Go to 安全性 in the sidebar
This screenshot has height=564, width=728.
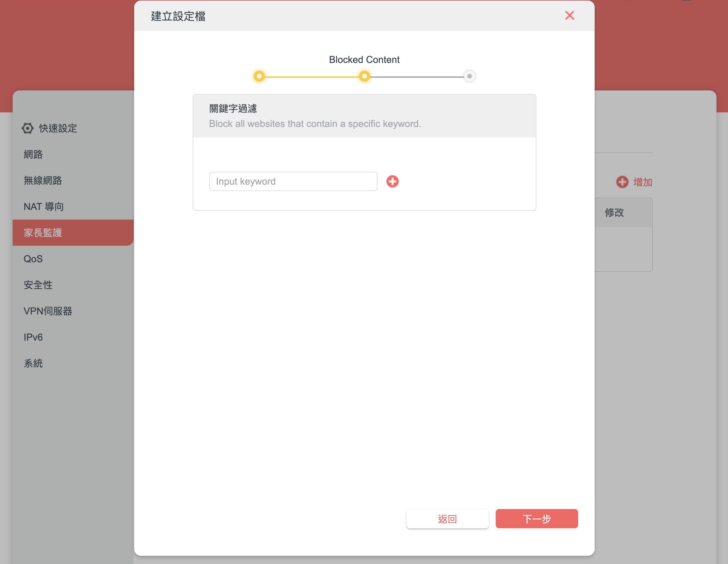(38, 285)
